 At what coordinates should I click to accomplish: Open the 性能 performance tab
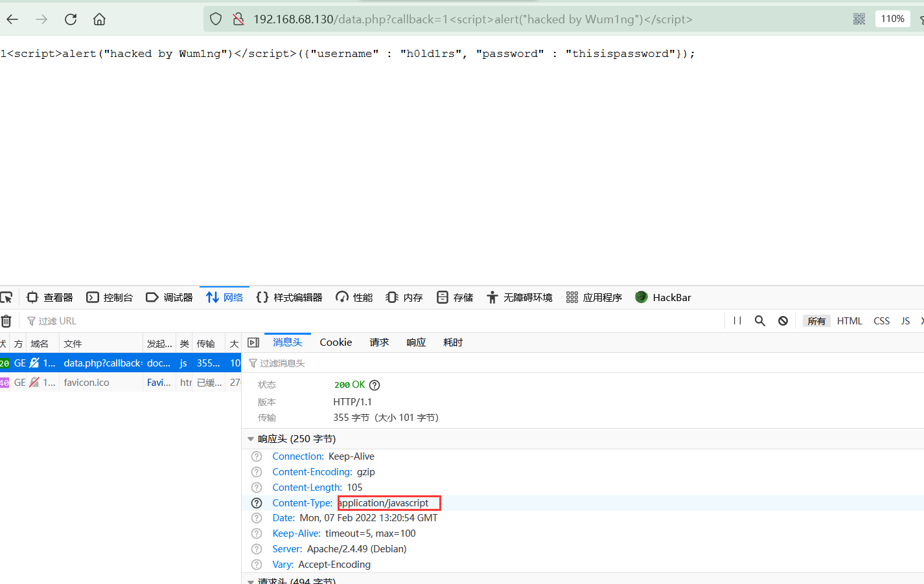(x=354, y=298)
